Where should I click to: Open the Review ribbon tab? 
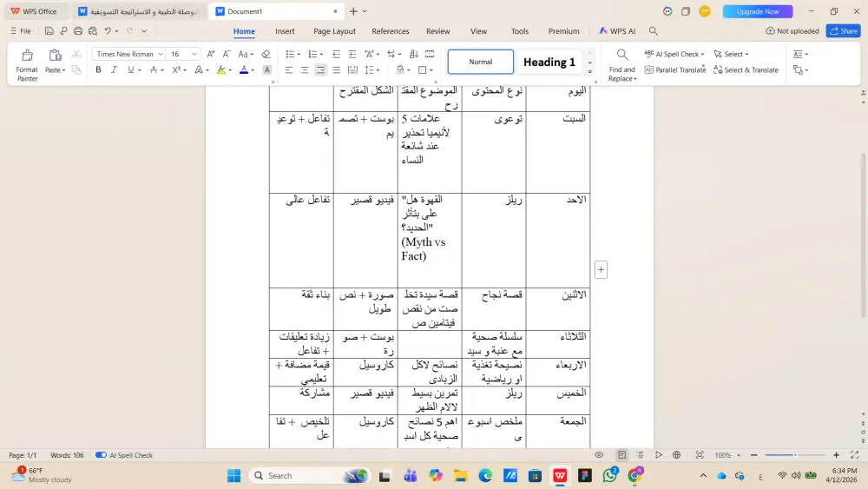(x=437, y=31)
